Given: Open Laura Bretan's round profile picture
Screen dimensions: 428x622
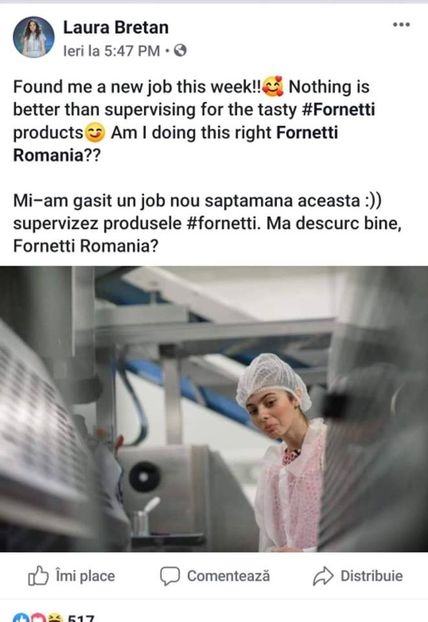Looking at the screenshot, I should 33,37.
